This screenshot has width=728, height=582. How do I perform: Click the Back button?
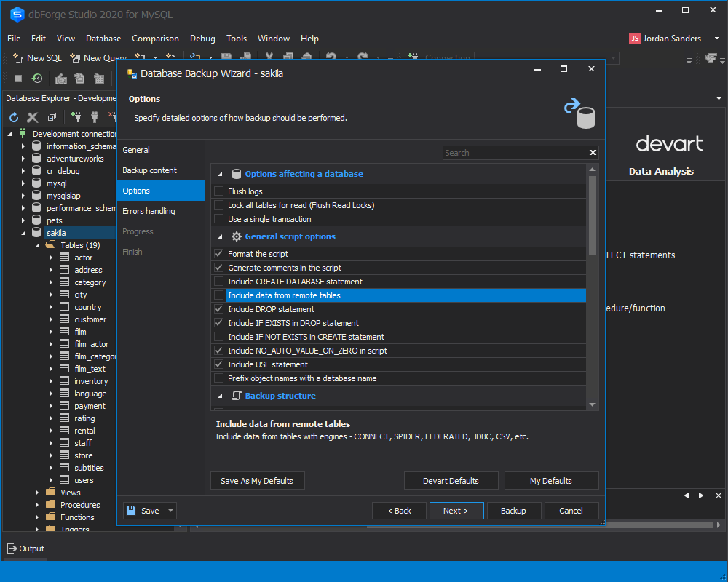coord(399,511)
